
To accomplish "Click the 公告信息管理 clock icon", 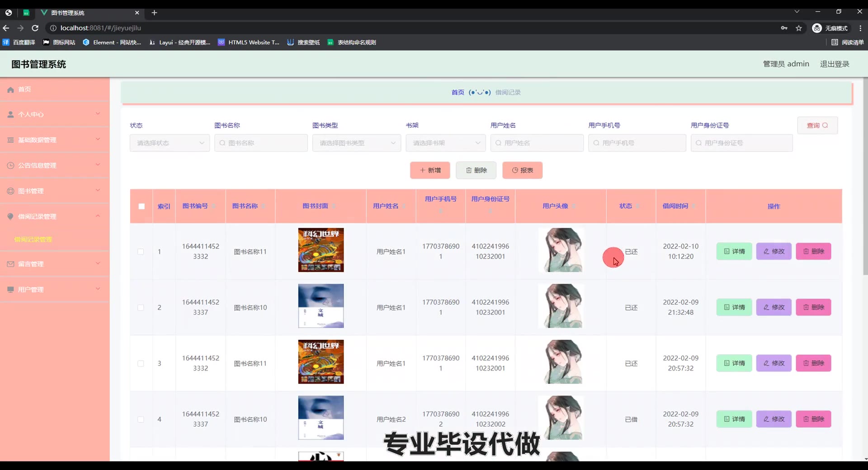I will pyautogui.click(x=10, y=165).
